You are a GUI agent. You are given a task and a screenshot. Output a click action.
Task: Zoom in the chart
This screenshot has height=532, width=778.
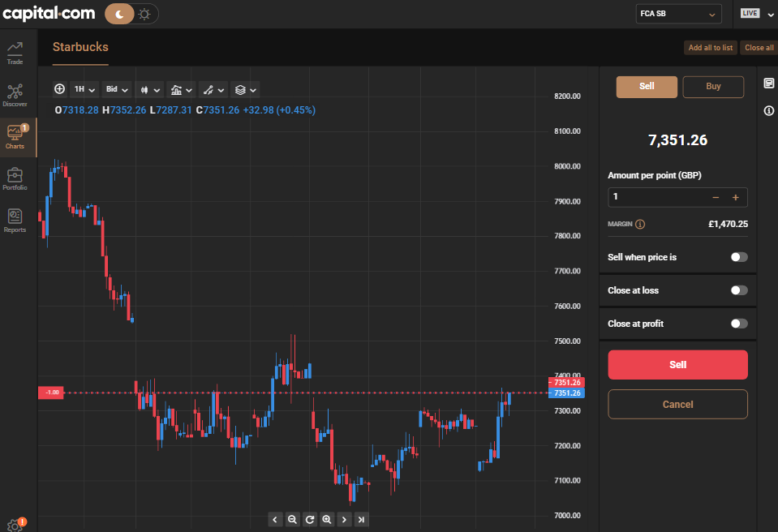click(x=326, y=520)
